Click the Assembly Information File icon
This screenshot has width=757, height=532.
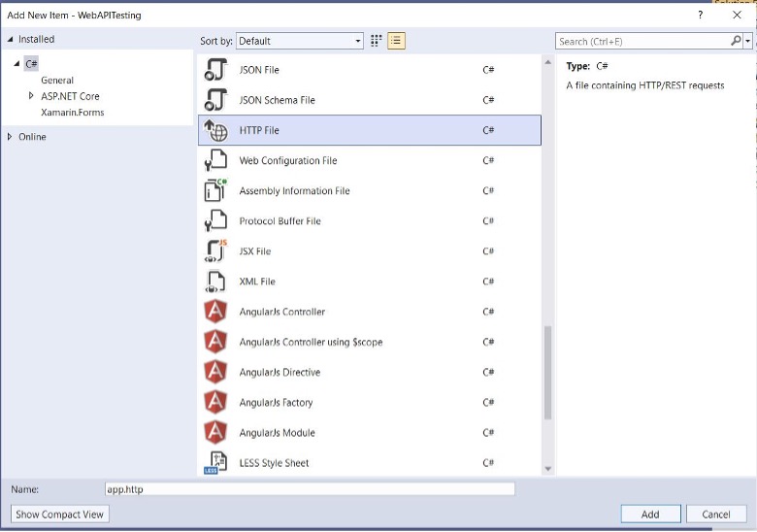tap(215, 190)
